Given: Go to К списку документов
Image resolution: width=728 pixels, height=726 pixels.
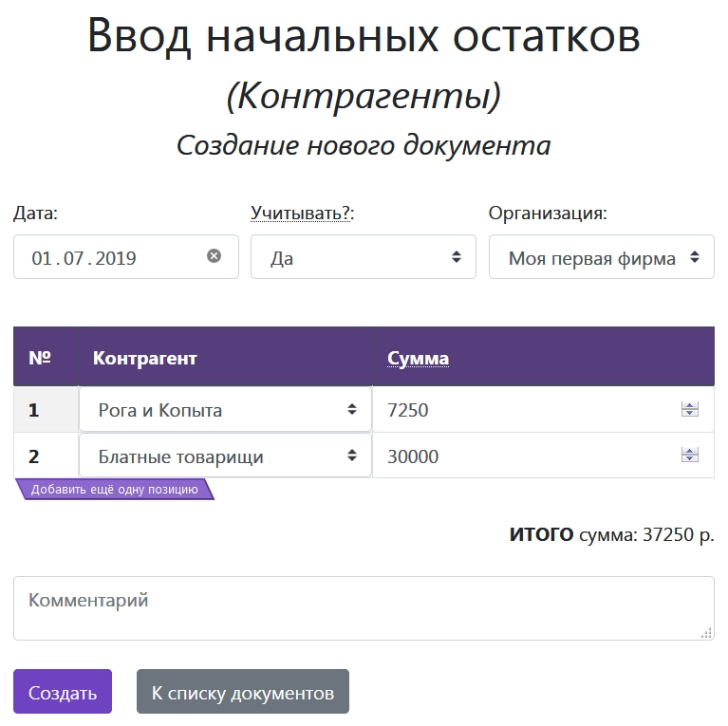Looking at the screenshot, I should [243, 692].
